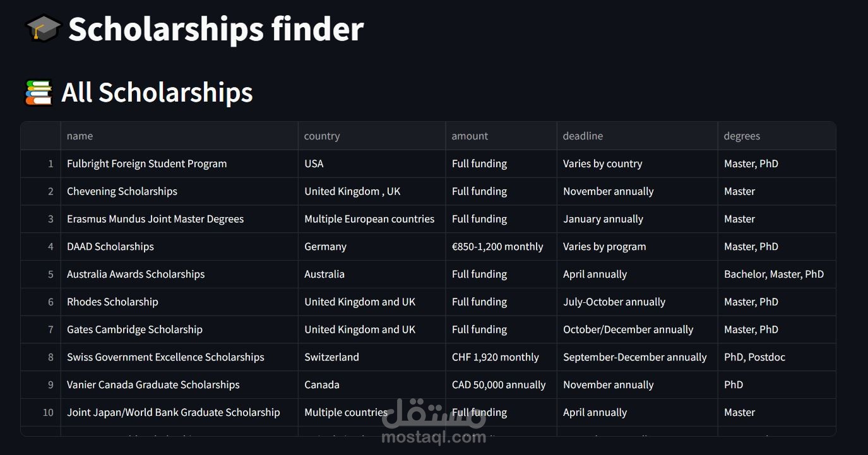This screenshot has height=455, width=868.
Task: Click the Australia Awards Scholarships cell
Action: [179, 275]
